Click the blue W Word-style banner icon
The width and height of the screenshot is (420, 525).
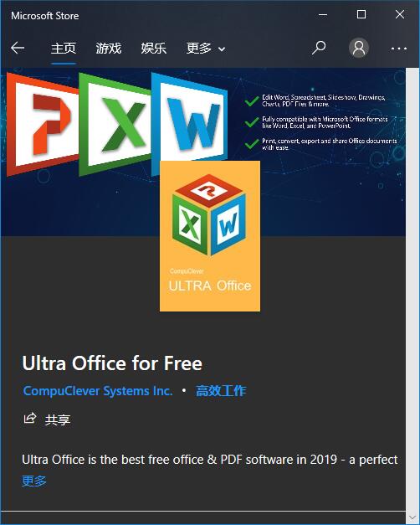coord(189,119)
